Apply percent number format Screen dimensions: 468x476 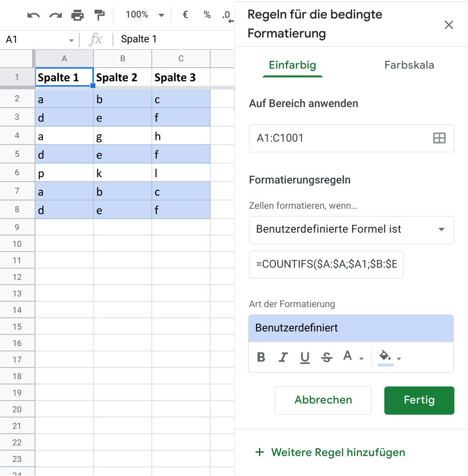(207, 15)
